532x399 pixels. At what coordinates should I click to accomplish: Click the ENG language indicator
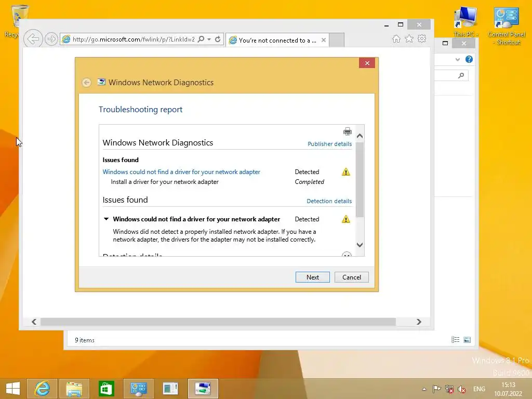479,389
